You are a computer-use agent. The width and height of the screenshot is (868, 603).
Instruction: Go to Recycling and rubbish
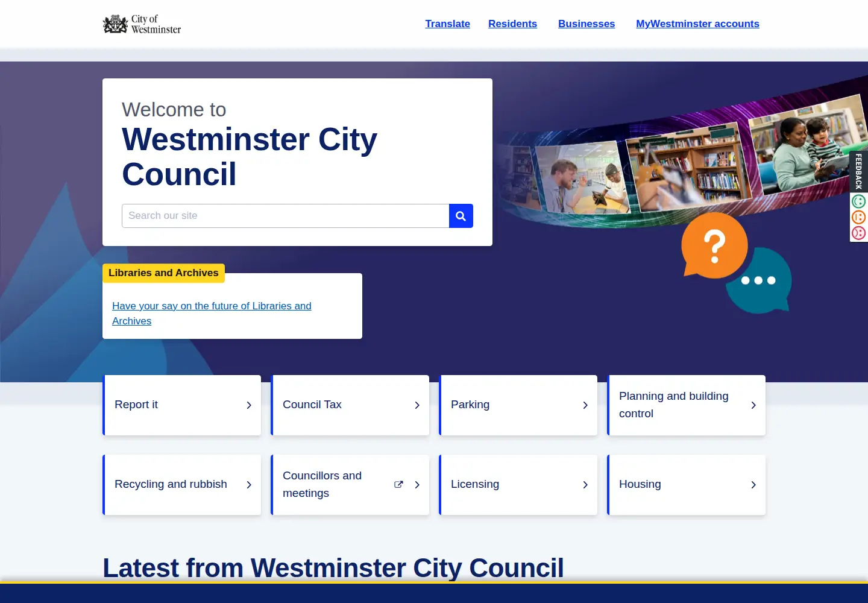(x=182, y=485)
